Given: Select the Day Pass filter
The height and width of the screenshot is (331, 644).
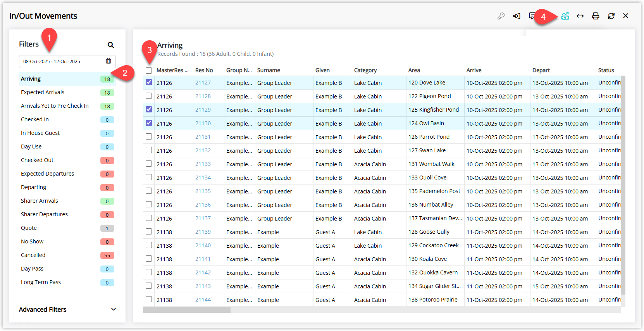Looking at the screenshot, I should click(x=67, y=269).
